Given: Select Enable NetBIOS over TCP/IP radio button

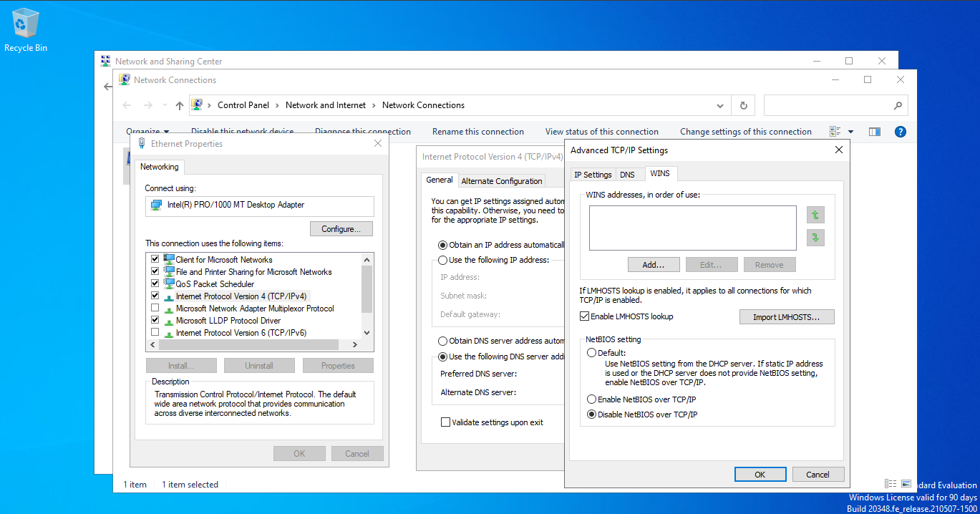Looking at the screenshot, I should point(591,399).
